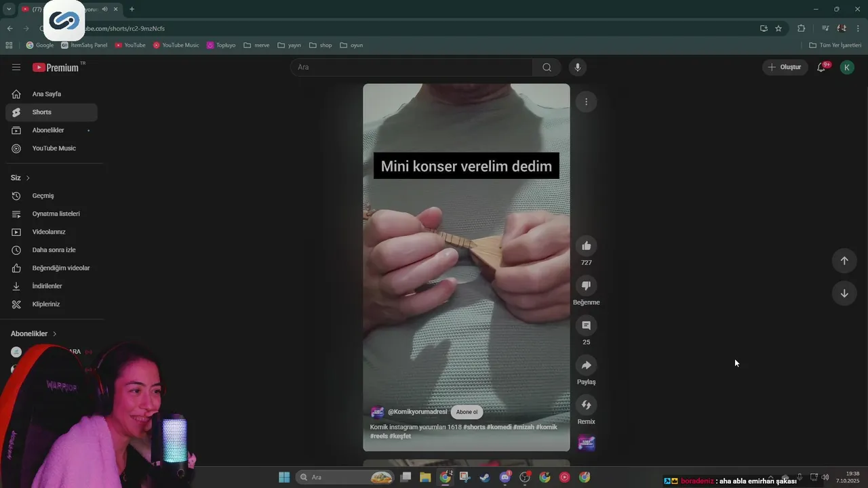The width and height of the screenshot is (868, 488).
Task: Open the Chrome tab search dropdown arrow
Action: pos(9,9)
